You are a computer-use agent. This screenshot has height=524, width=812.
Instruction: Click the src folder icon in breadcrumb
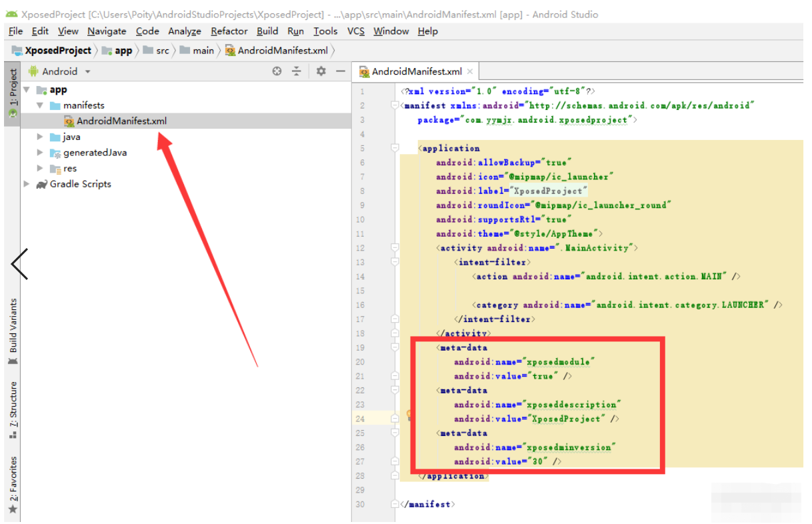(147, 51)
